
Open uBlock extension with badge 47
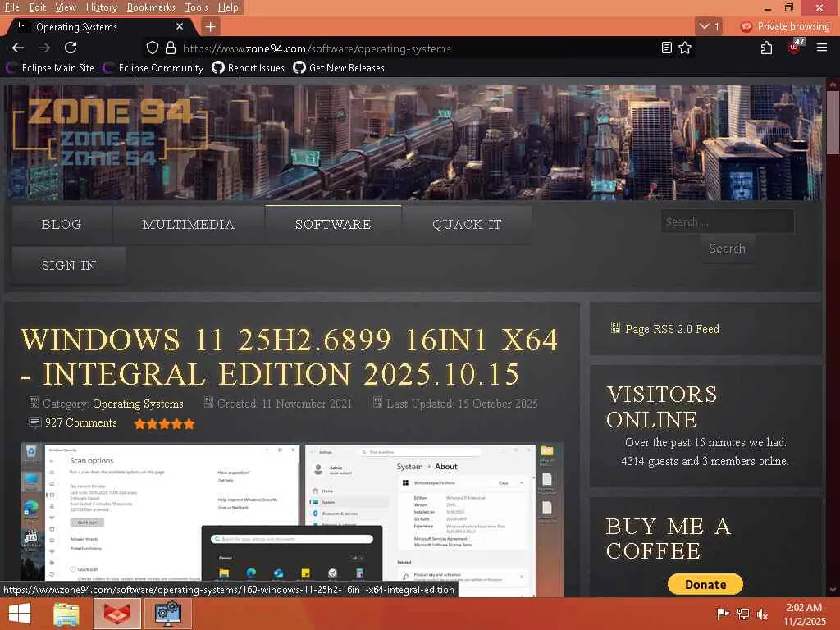(794, 47)
